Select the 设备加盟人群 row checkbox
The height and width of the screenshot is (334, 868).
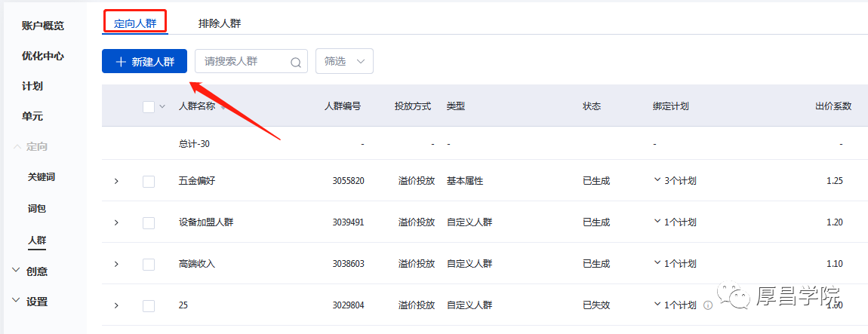point(149,223)
